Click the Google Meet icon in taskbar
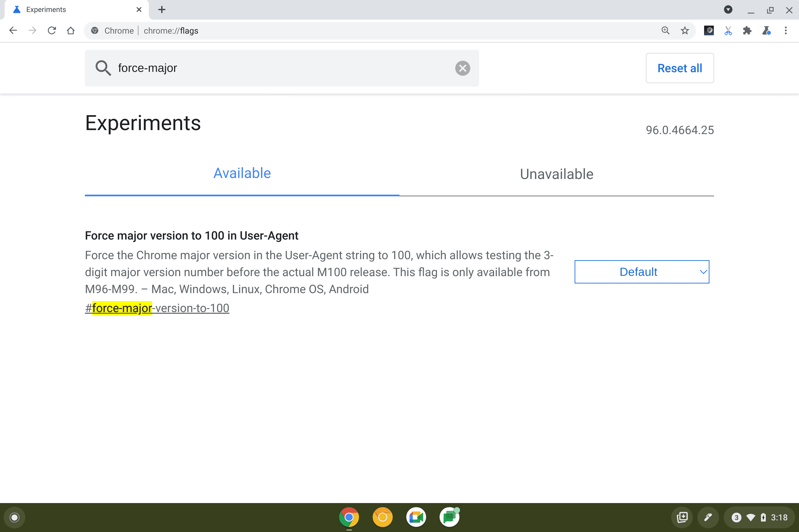Screen dimensions: 799x532 [x=416, y=517]
